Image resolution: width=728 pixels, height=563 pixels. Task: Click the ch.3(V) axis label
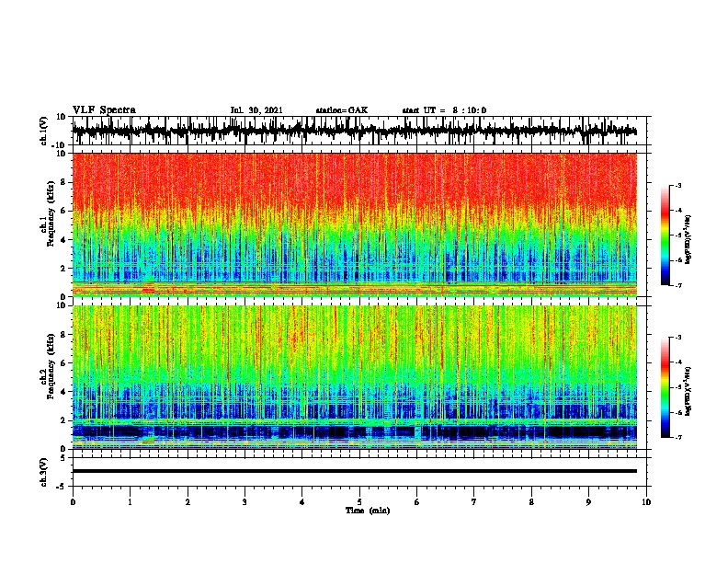click(x=44, y=472)
